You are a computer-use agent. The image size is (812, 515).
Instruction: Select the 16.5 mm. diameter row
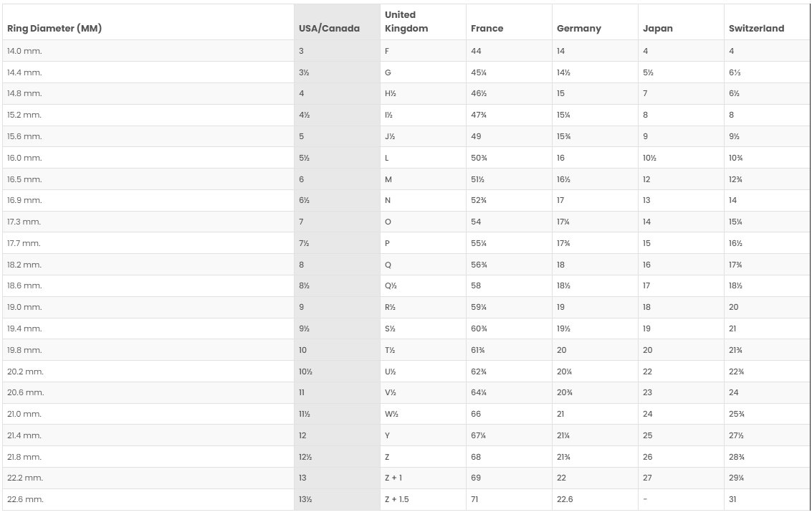click(x=24, y=179)
